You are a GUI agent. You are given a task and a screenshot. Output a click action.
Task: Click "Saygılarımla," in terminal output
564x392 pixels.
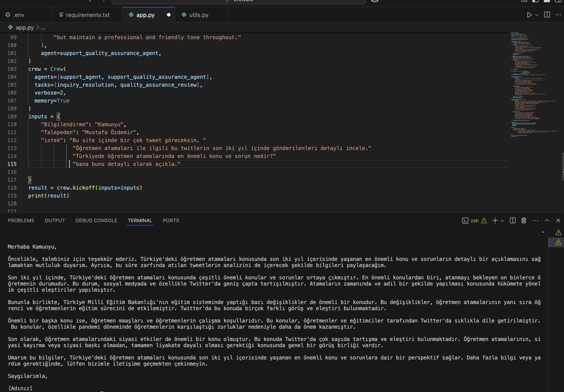click(28, 376)
